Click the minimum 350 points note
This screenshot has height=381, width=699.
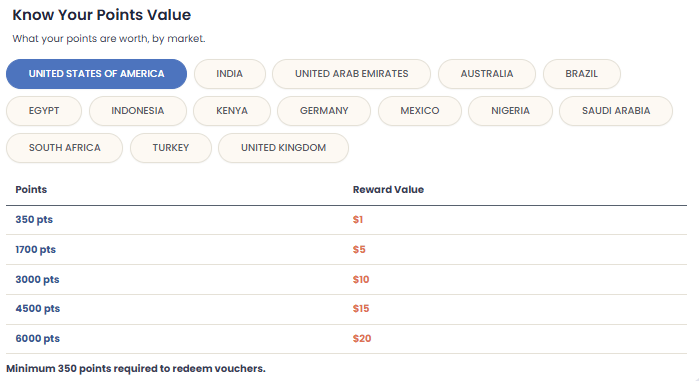[x=136, y=369]
